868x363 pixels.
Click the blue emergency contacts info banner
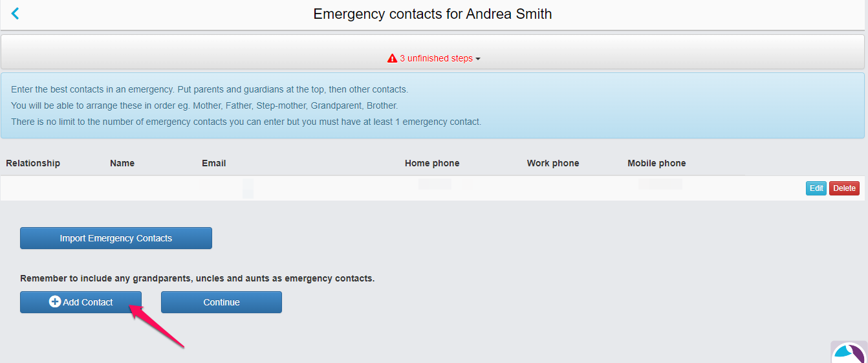click(433, 105)
